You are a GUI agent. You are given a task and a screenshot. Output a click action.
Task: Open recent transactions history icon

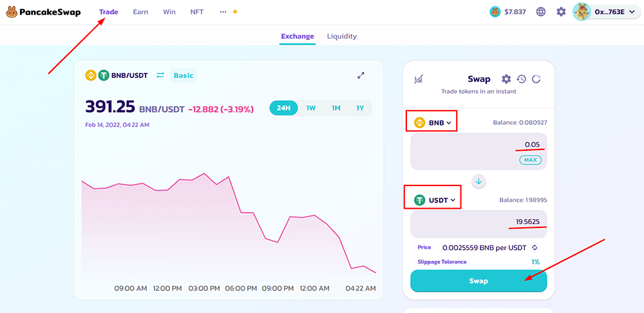coord(522,79)
